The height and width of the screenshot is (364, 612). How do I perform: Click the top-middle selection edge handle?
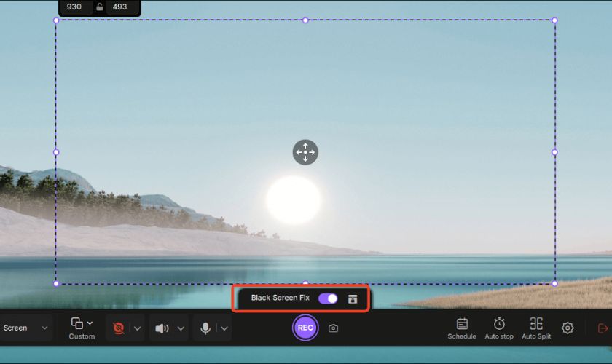click(x=305, y=20)
